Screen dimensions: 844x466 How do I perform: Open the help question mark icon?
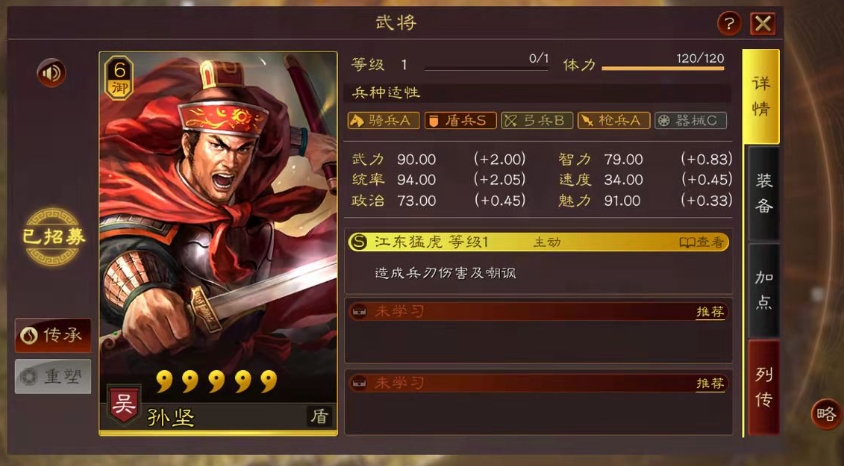point(729,24)
